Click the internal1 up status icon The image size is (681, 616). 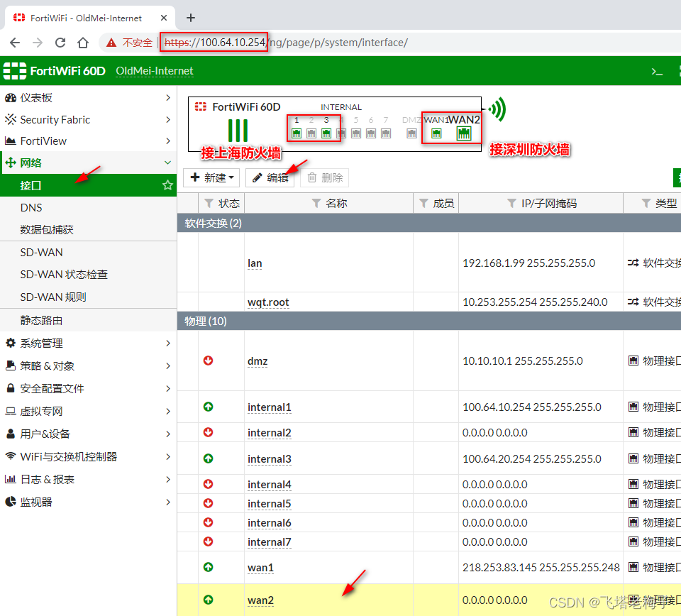pyautogui.click(x=209, y=407)
